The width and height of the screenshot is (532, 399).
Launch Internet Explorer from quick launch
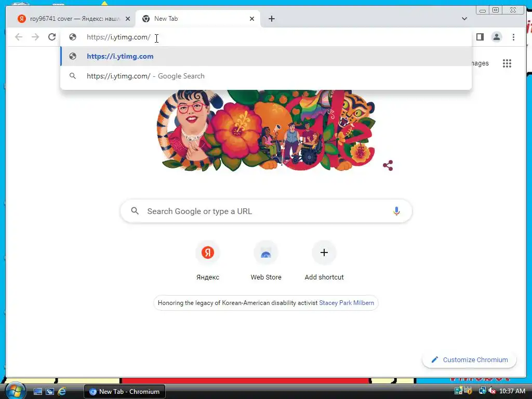point(62,391)
